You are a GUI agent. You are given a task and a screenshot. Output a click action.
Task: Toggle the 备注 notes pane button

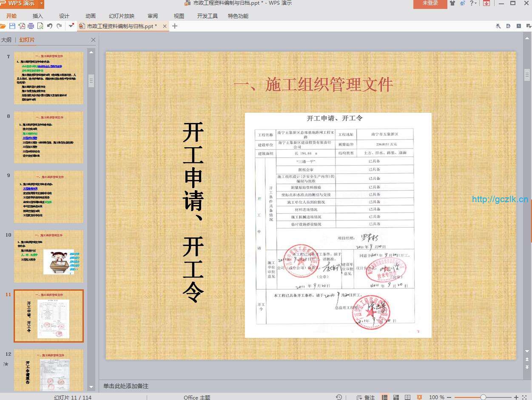[366, 397]
